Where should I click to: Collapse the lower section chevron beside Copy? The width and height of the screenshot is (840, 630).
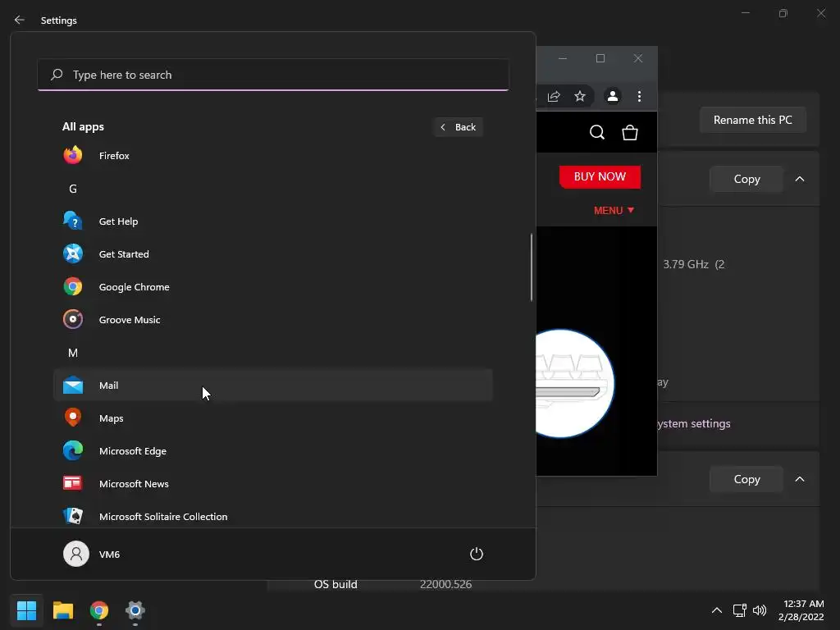(x=800, y=479)
